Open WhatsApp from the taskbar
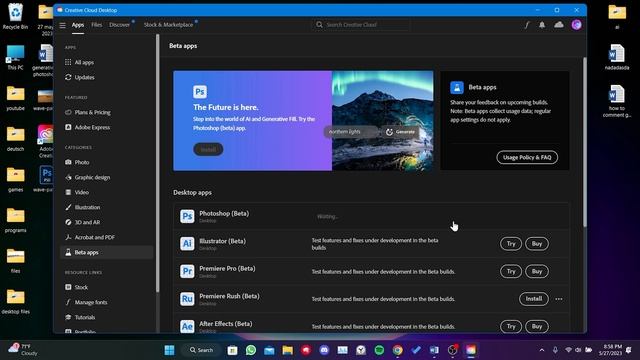 tap(251, 350)
